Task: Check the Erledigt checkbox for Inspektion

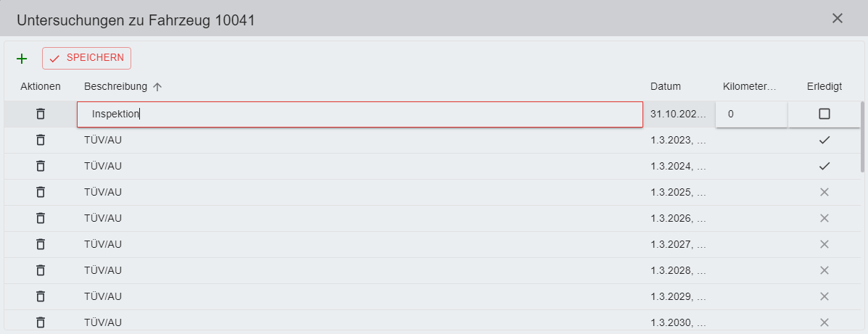Action: coord(824,114)
